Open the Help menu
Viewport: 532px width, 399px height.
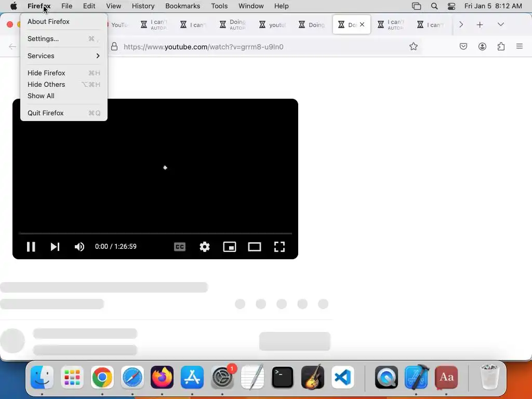click(281, 6)
